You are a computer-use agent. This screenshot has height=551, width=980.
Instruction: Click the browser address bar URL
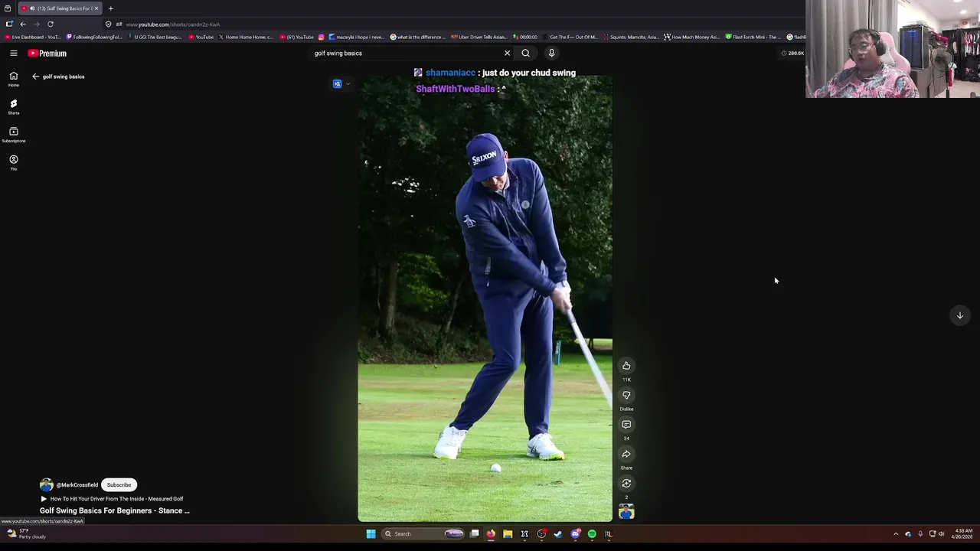(x=172, y=24)
